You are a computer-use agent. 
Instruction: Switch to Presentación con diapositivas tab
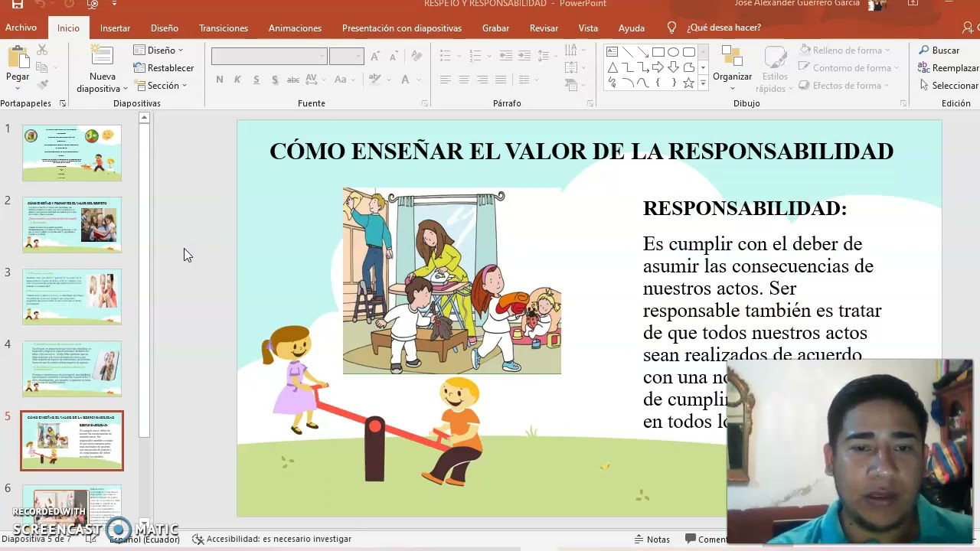pyautogui.click(x=402, y=28)
